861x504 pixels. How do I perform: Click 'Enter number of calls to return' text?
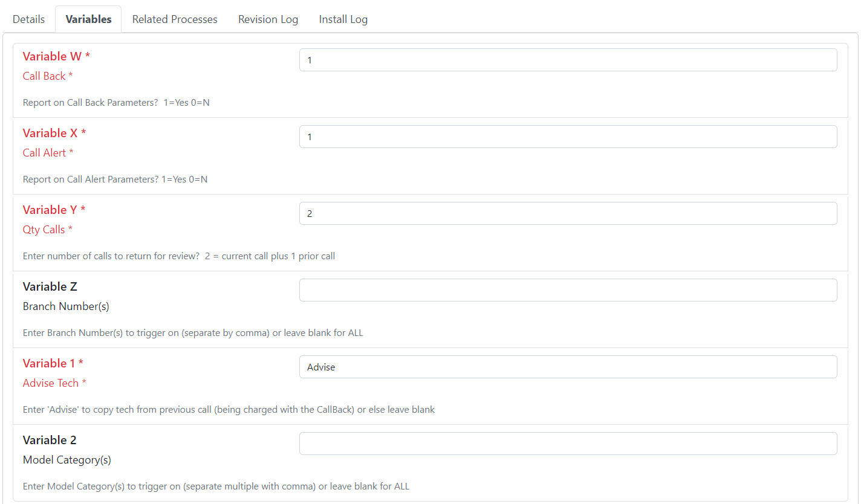coord(179,256)
